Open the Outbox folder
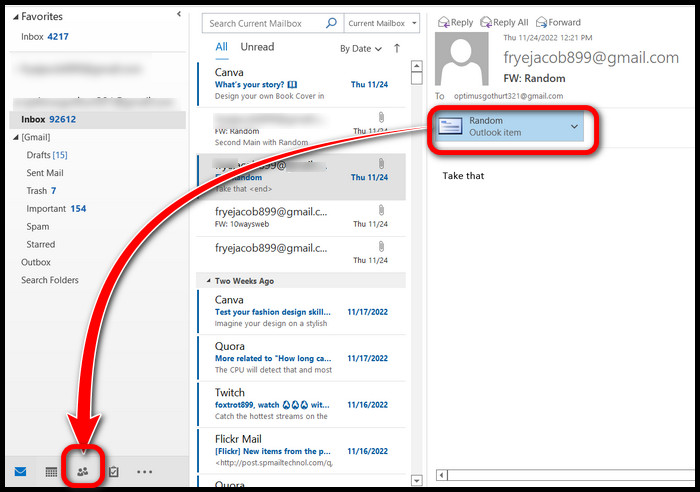This screenshot has width=700, height=492. (36, 262)
